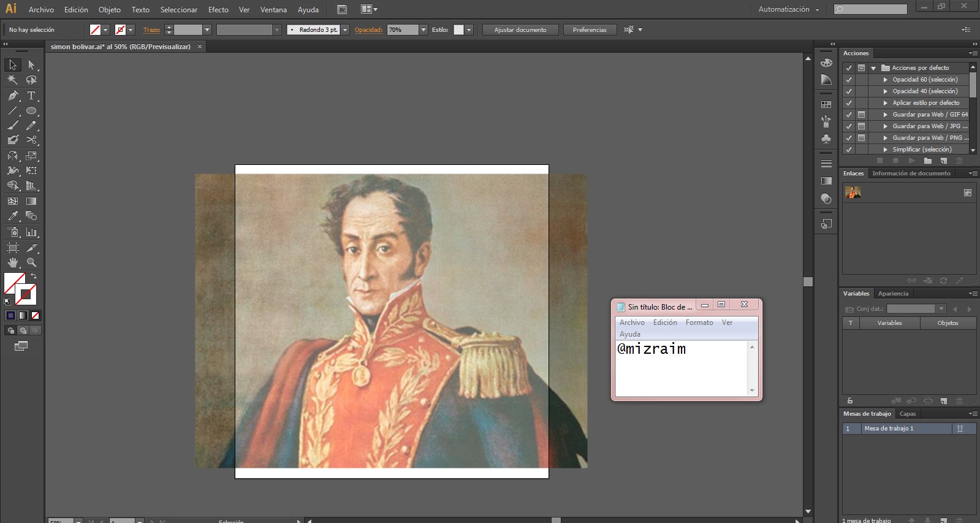Select the Direct Selection (white arrow) tool

pos(31,65)
